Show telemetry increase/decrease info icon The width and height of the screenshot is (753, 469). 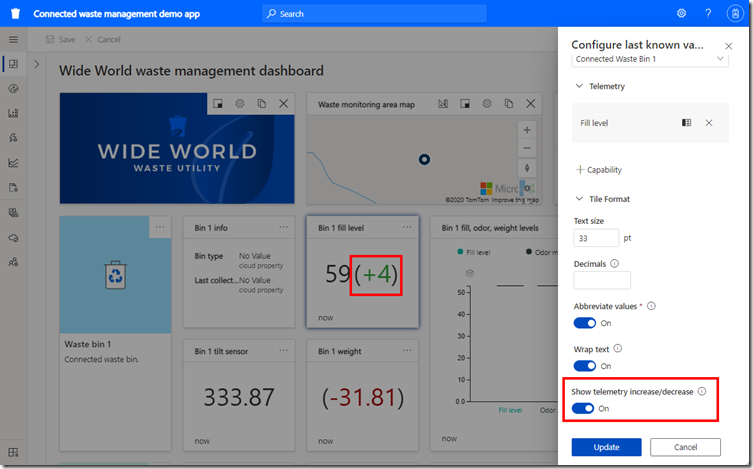[x=702, y=391]
